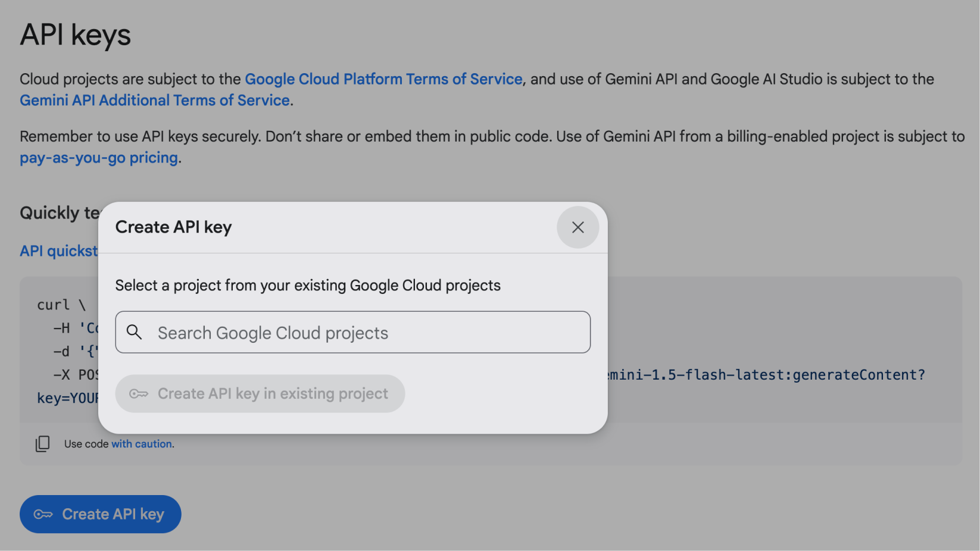Close the Create API key dialog
Screen dimensions: 980x551
click(578, 227)
